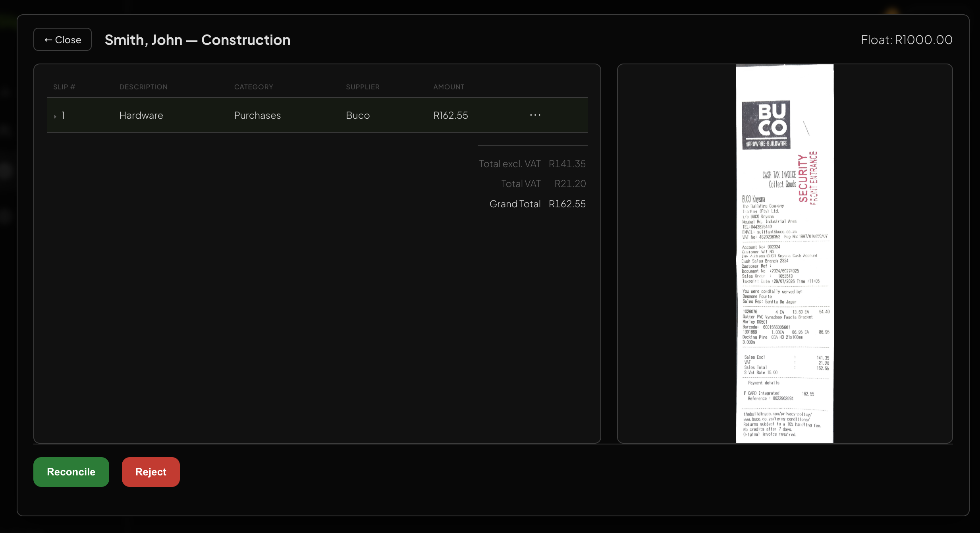980x533 pixels.
Task: Expand slip 1 row arrow
Action: click(x=55, y=116)
